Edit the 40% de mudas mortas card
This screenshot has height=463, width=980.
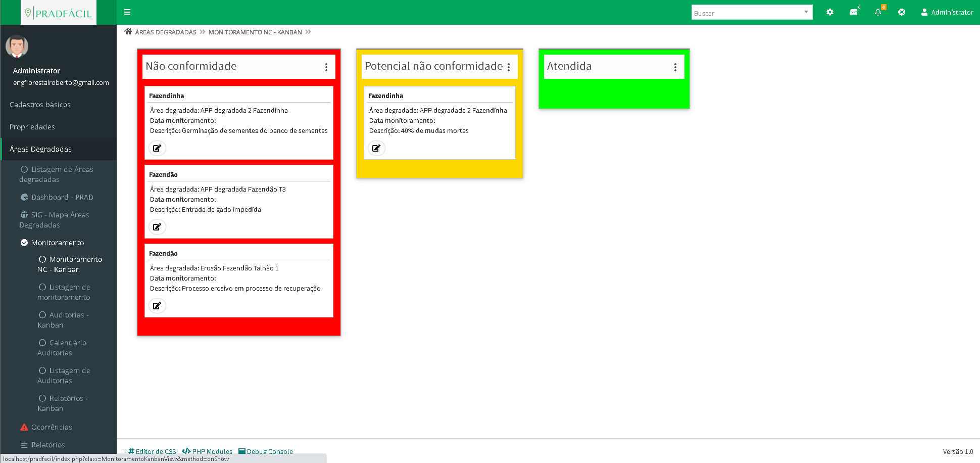tap(376, 148)
